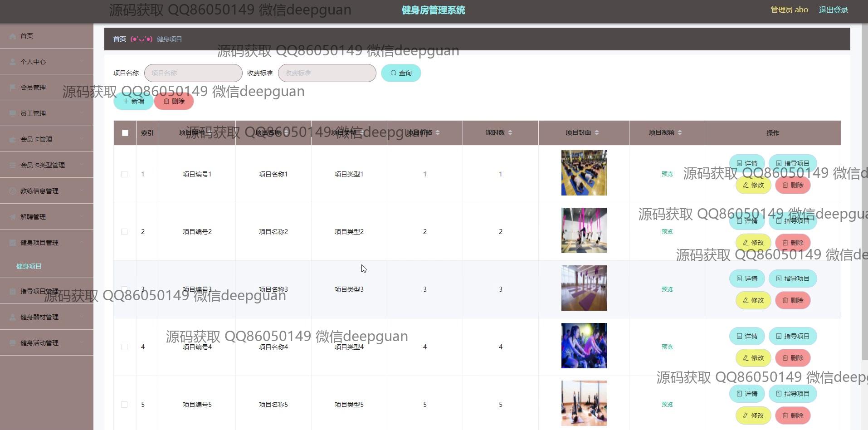This screenshot has width=868, height=430.
Task: Click 指导项目 button in 项目名称1 row
Action: point(793,163)
